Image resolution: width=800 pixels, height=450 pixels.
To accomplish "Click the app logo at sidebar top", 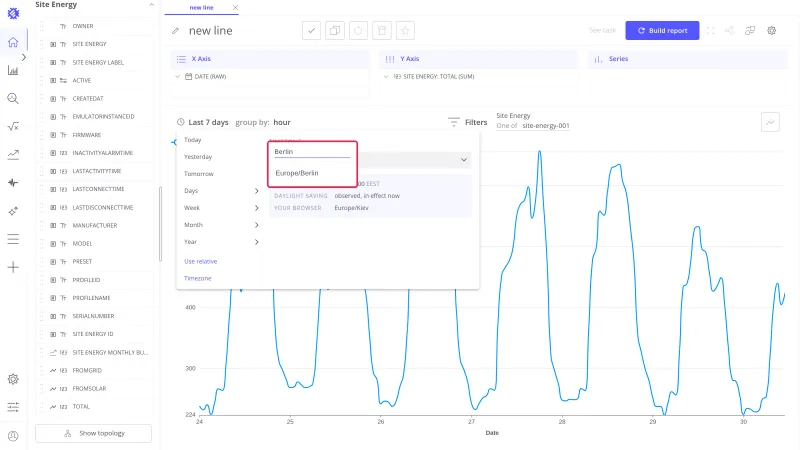I will [13, 13].
